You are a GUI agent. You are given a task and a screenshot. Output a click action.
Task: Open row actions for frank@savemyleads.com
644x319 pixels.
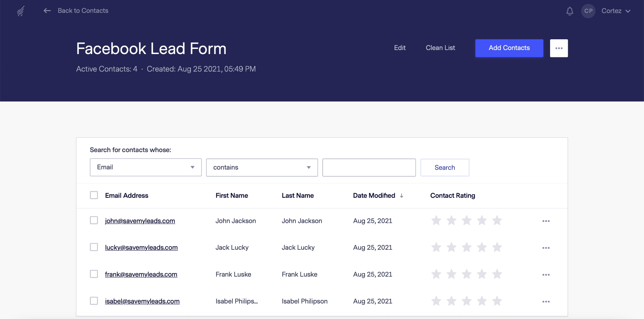(546, 275)
